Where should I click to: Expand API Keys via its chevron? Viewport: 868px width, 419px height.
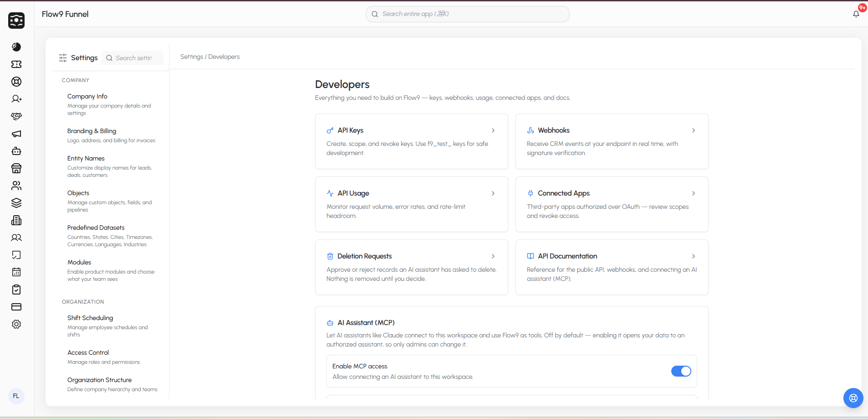tap(493, 130)
